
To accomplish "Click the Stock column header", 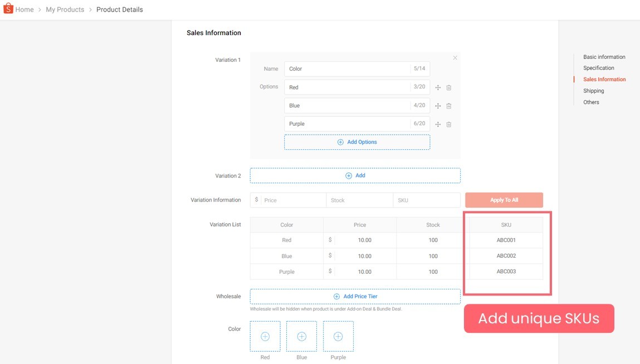I will [433, 225].
